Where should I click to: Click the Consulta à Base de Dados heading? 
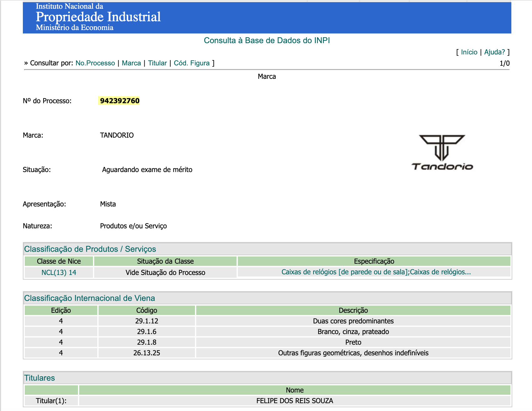click(267, 40)
